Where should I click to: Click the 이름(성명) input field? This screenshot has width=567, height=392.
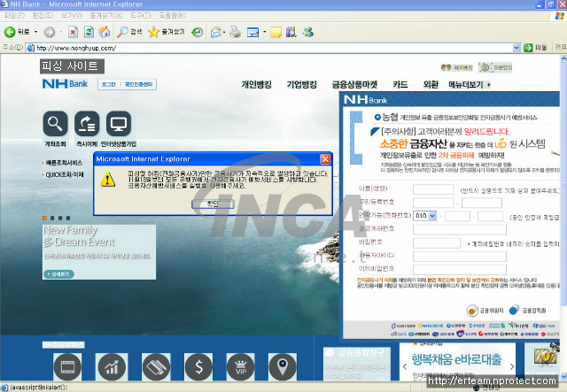[x=433, y=189]
